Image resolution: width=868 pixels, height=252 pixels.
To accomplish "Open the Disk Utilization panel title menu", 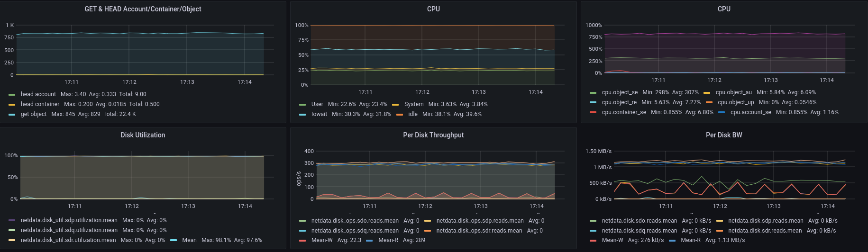I will (x=143, y=135).
